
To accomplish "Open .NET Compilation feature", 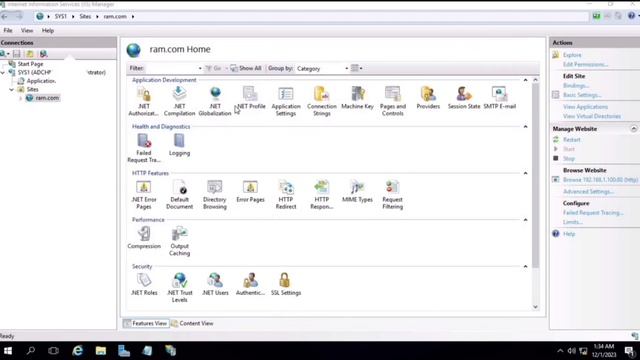I will coord(179,101).
